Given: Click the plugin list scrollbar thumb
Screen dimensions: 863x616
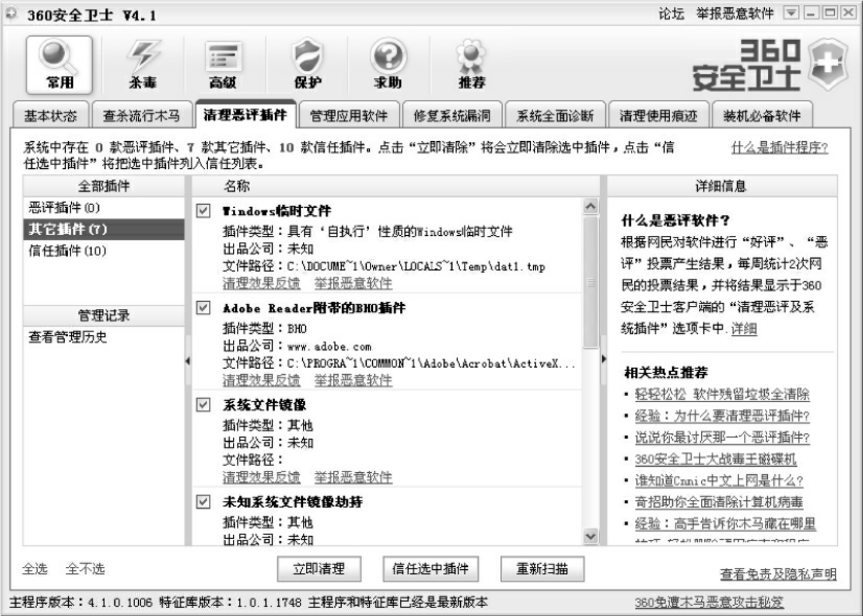Looking at the screenshot, I should (590, 282).
